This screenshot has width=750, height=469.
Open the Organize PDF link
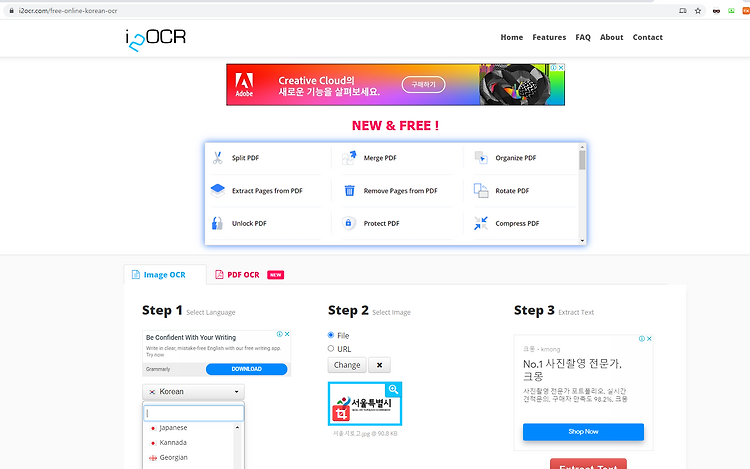point(516,158)
